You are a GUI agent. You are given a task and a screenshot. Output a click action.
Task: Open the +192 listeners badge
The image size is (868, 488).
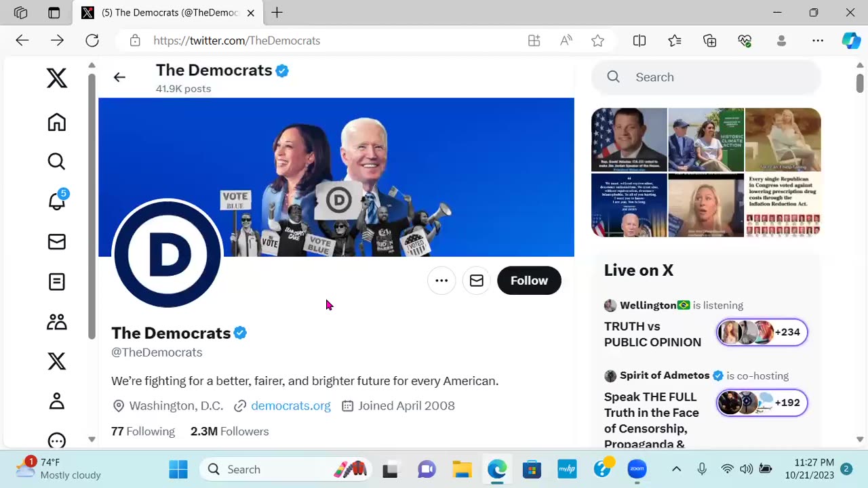point(762,403)
